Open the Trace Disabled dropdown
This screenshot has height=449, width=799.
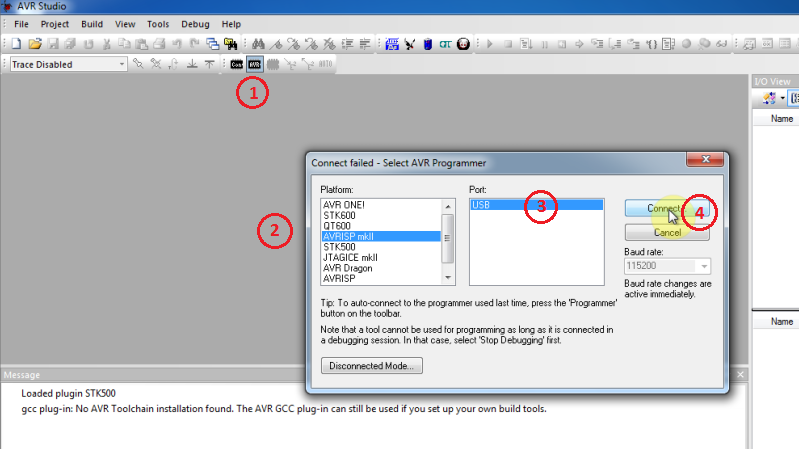tap(121, 64)
